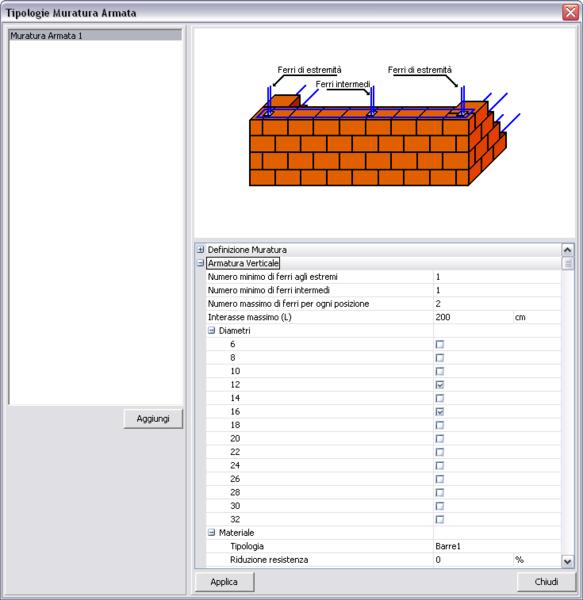This screenshot has width=583, height=600.
Task: Click the Applica button
Action: [224, 582]
